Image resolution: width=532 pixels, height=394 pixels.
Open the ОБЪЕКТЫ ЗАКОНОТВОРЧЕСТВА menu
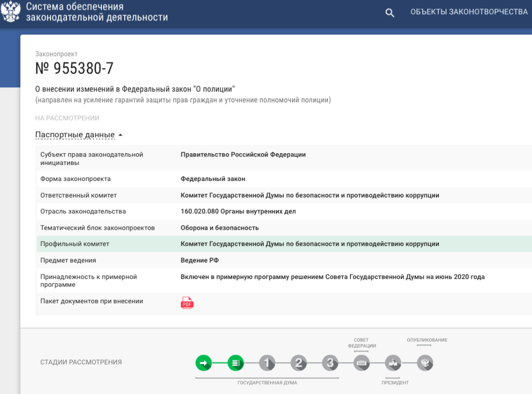(x=469, y=12)
